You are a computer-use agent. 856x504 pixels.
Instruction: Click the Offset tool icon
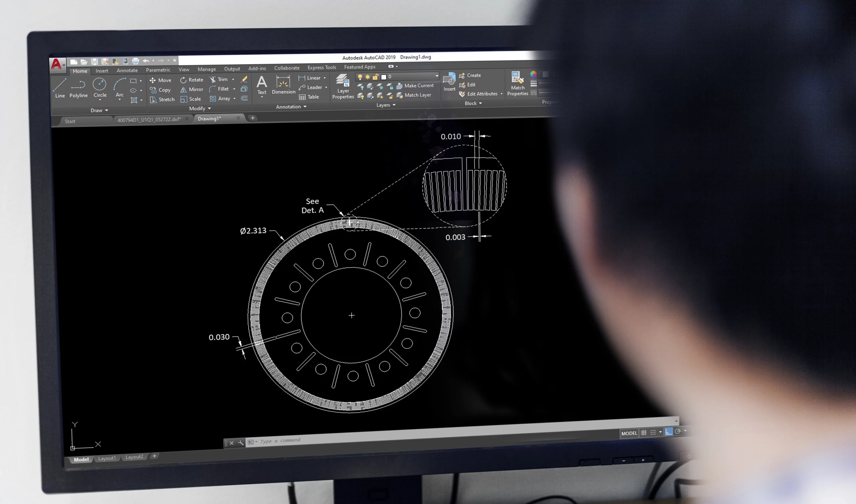click(244, 98)
